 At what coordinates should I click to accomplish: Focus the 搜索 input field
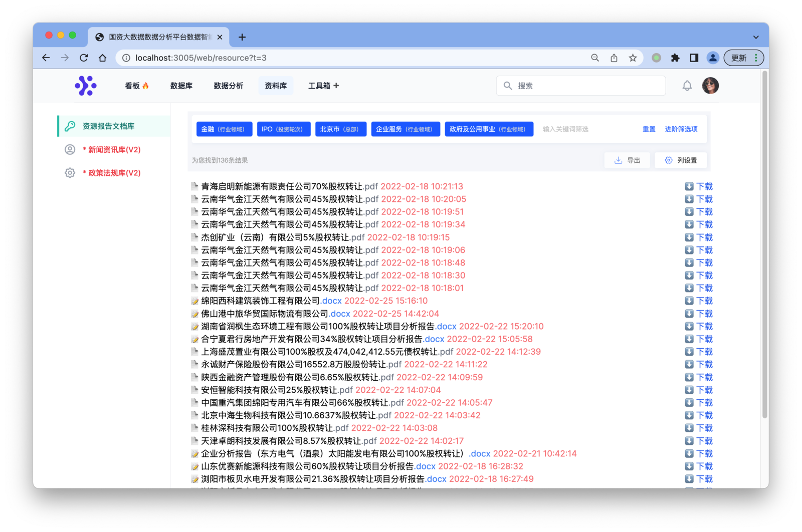581,86
